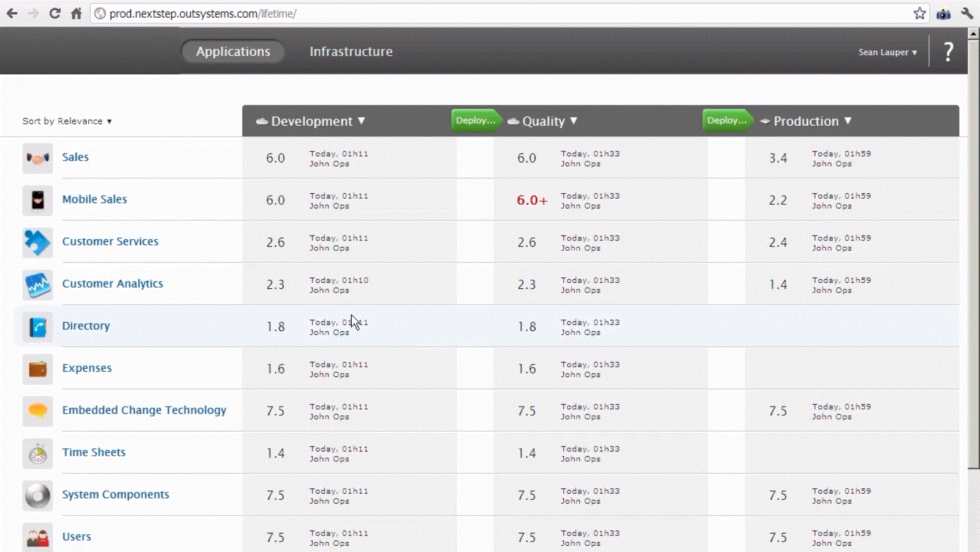Image resolution: width=980 pixels, height=552 pixels.
Task: Click Customer Services Production version 2.4
Action: coord(778,243)
